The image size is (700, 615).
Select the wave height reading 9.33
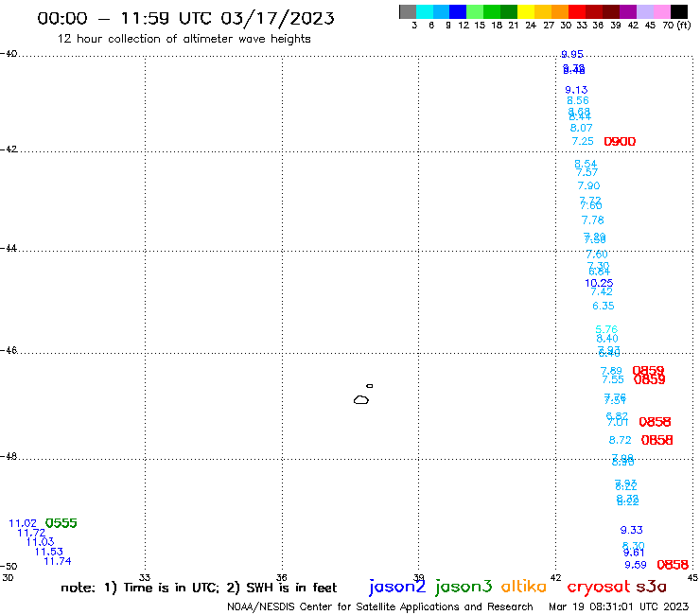coord(632,530)
